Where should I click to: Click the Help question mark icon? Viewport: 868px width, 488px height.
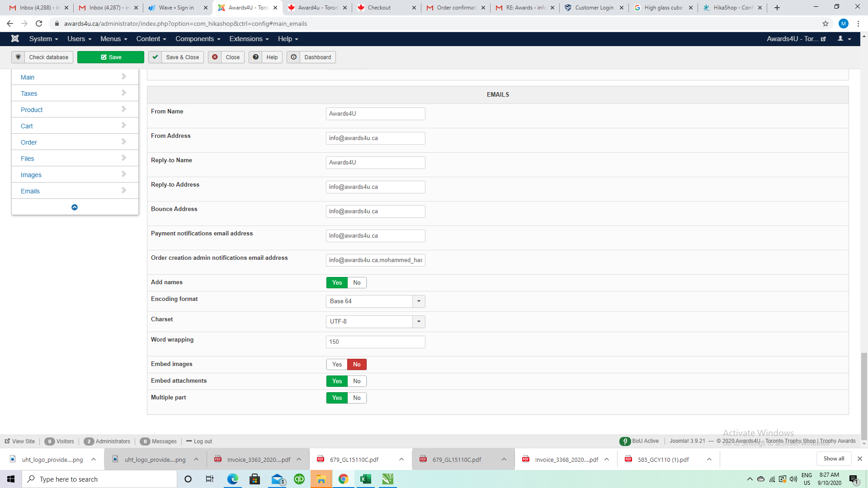256,57
